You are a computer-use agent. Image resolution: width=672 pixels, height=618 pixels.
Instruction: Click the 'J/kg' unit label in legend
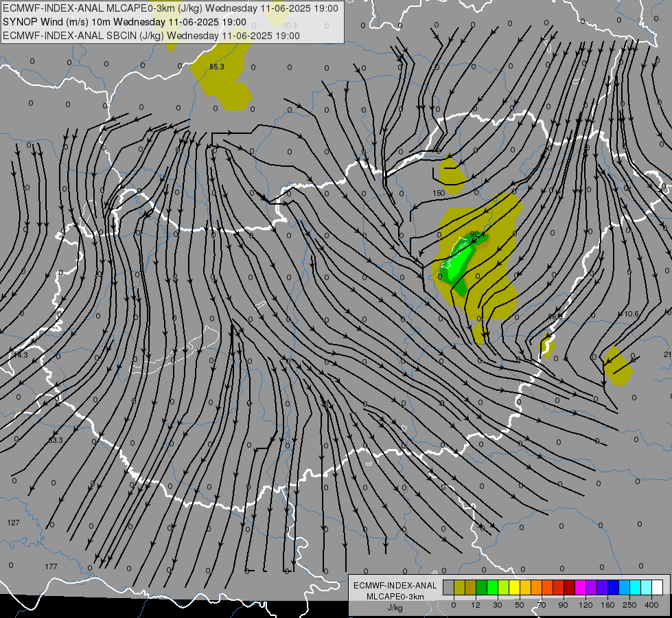pos(395,608)
